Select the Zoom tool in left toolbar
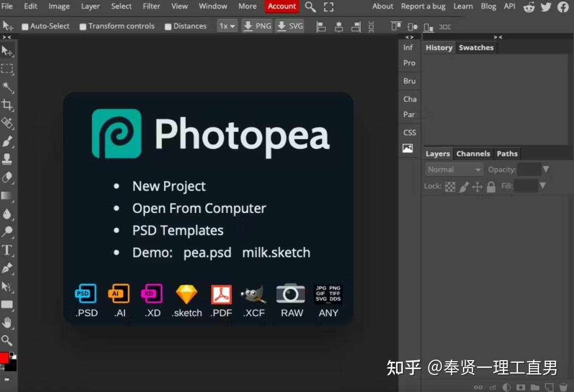 [7, 341]
